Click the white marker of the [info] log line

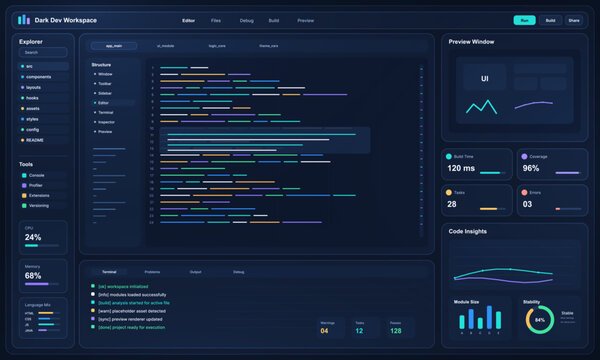click(x=93, y=294)
